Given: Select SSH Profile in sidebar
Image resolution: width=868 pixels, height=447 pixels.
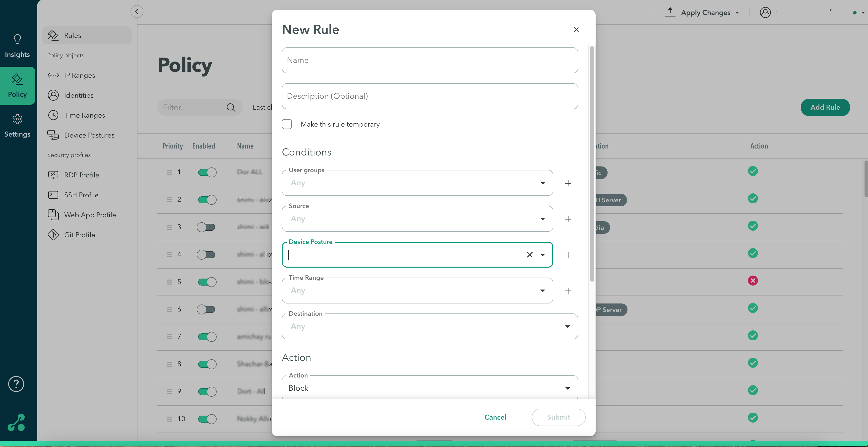Looking at the screenshot, I should click(81, 195).
